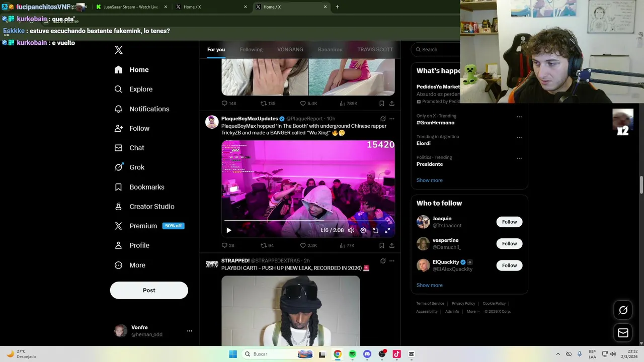Open the PlaqueBoyMaxUpdates profile name link
The height and width of the screenshot is (362, 644).
pyautogui.click(x=250, y=119)
